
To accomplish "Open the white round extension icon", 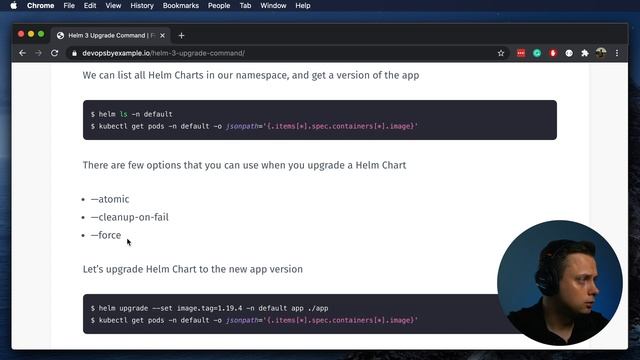I will pos(569,53).
